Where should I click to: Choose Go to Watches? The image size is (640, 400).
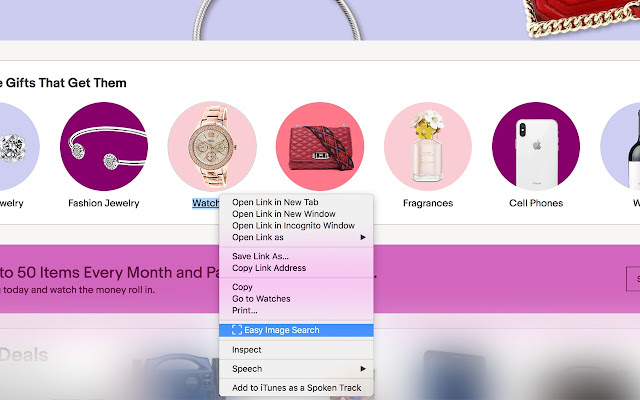(x=296, y=299)
